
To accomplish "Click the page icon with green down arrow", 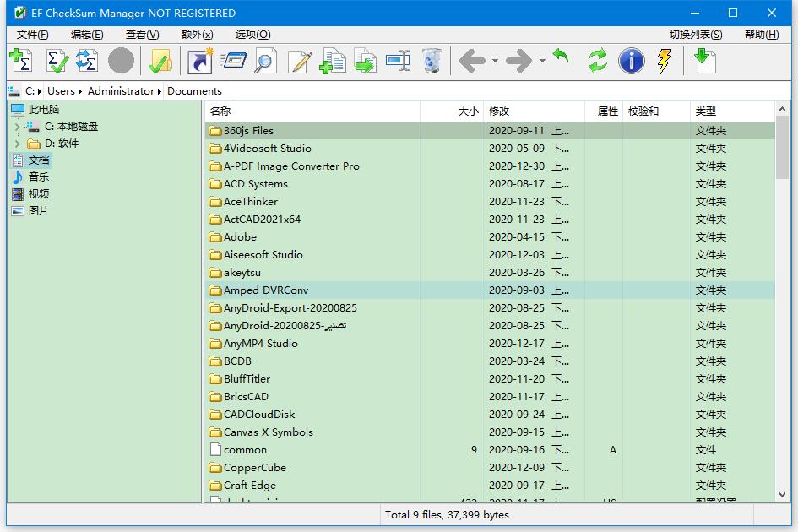I will tap(705, 61).
